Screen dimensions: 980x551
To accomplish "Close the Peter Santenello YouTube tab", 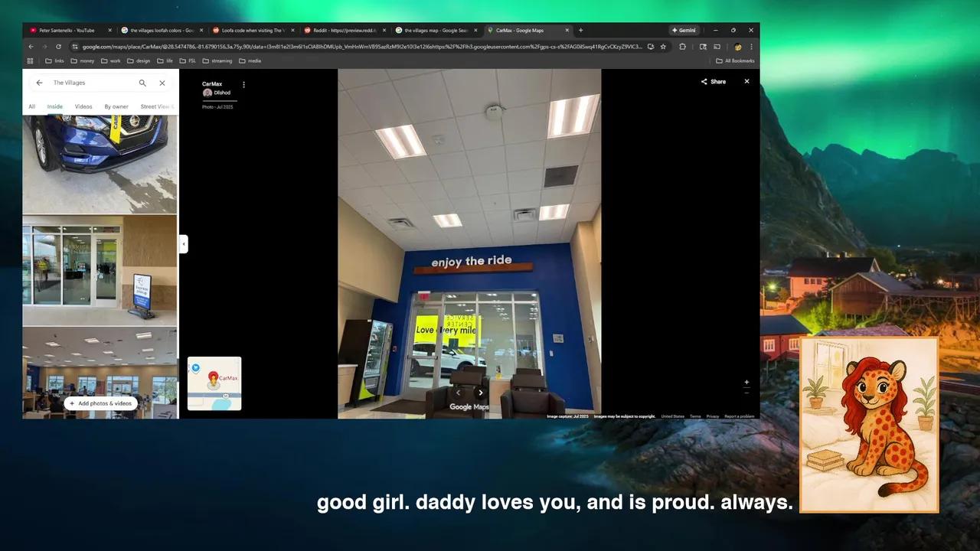I will click(x=110, y=31).
